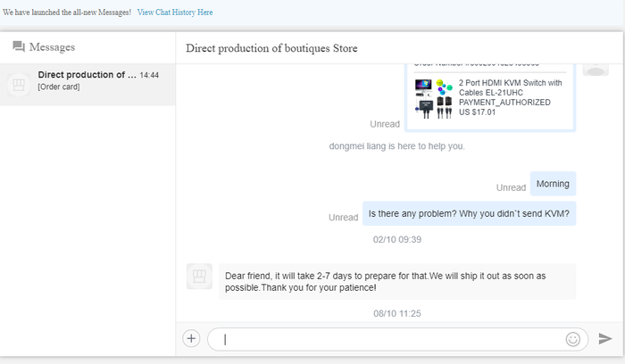This screenshot has width=625, height=364.
Task: Click the plus attachment button
Action: pos(191,338)
